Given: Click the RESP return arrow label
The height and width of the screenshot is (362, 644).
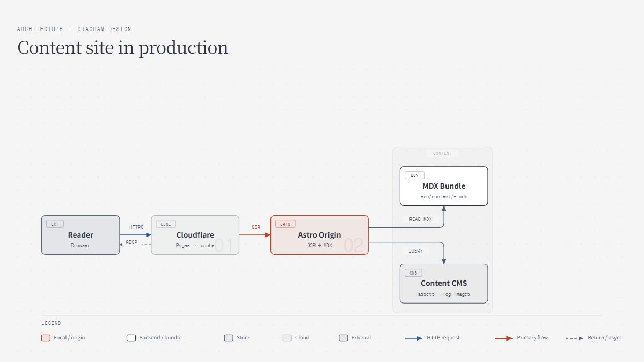Looking at the screenshot, I should pos(131,242).
